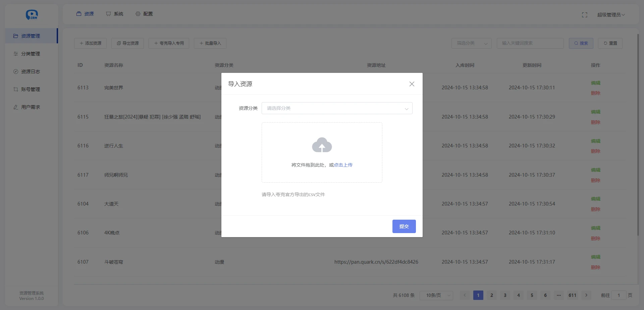
Task: Go to next page arrow
Action: 586,295
